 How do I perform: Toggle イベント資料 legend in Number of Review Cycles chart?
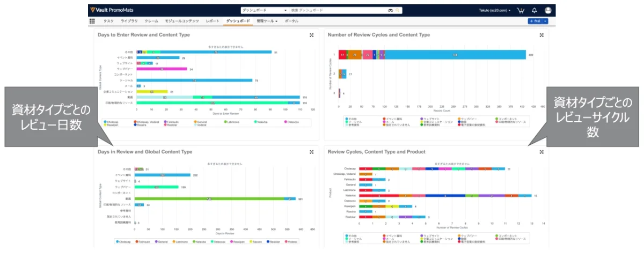point(392,117)
